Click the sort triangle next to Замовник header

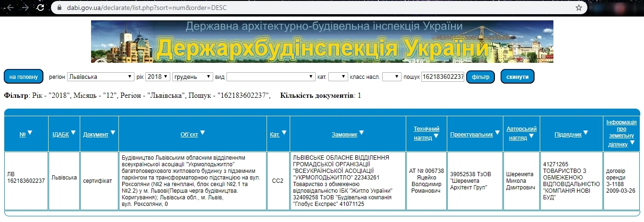pos(361,133)
